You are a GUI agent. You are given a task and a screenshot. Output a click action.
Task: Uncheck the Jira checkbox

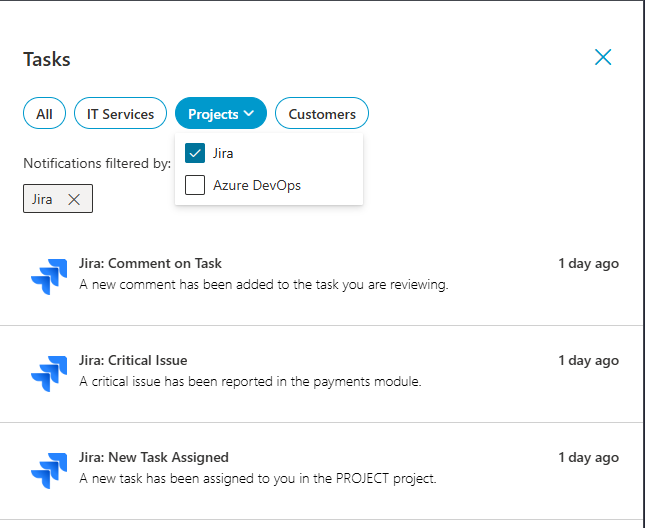tap(195, 153)
